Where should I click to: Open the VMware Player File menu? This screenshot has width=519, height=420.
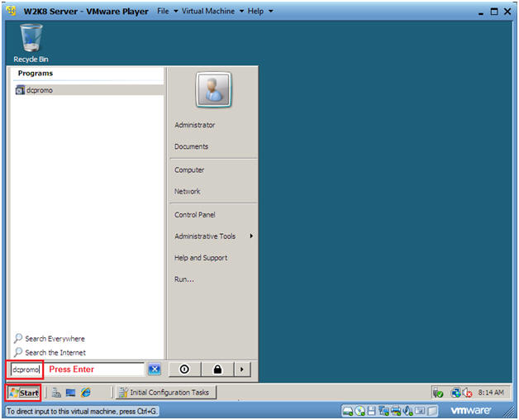tap(168, 12)
